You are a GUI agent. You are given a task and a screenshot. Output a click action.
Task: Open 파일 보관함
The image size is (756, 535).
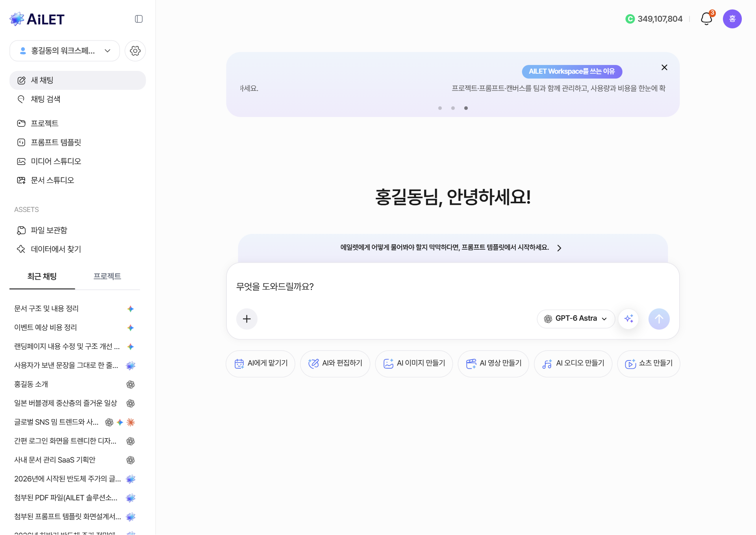click(x=78, y=230)
